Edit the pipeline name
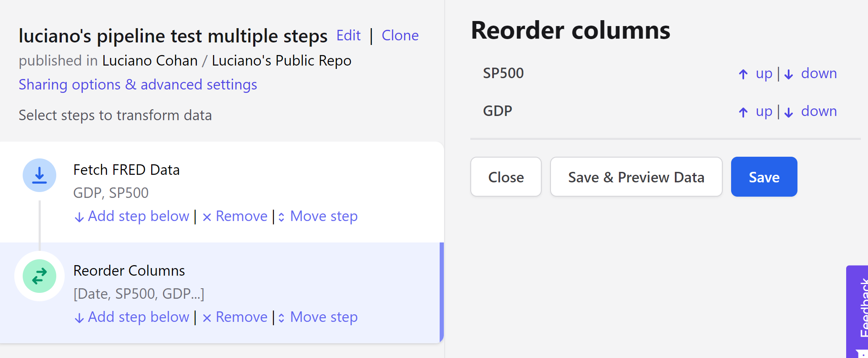The image size is (868, 358). 349,36
